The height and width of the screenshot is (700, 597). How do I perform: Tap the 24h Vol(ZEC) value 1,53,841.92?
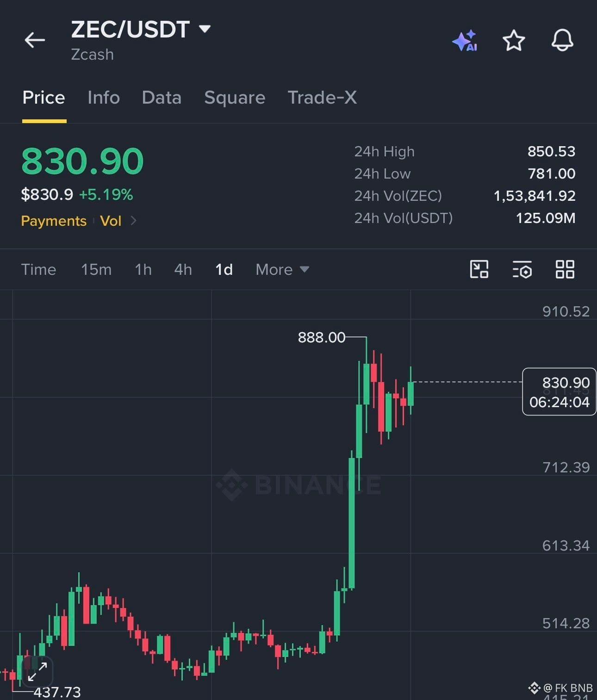[535, 196]
